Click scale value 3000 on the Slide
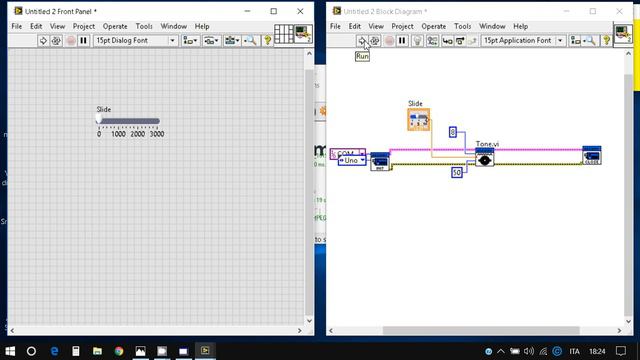Image resolution: width=640 pixels, height=360 pixels. click(x=157, y=134)
